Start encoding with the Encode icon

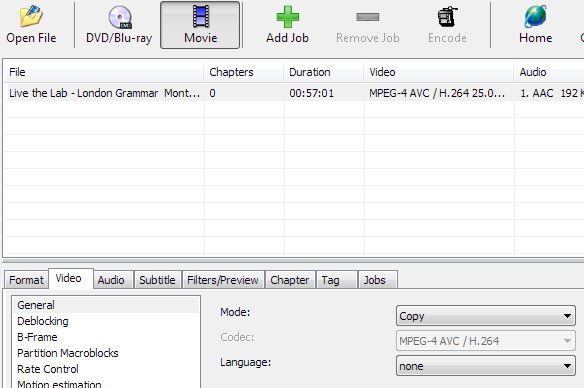point(447,17)
